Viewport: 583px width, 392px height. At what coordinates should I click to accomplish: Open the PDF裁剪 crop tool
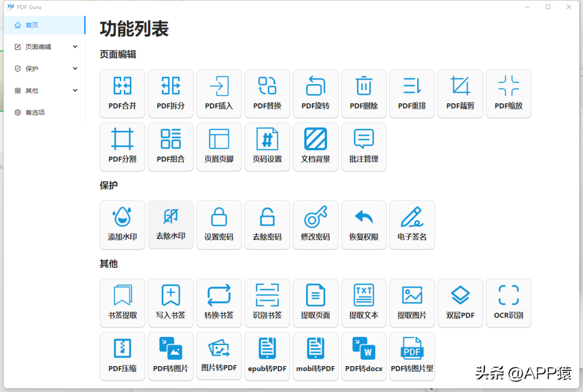pos(460,93)
